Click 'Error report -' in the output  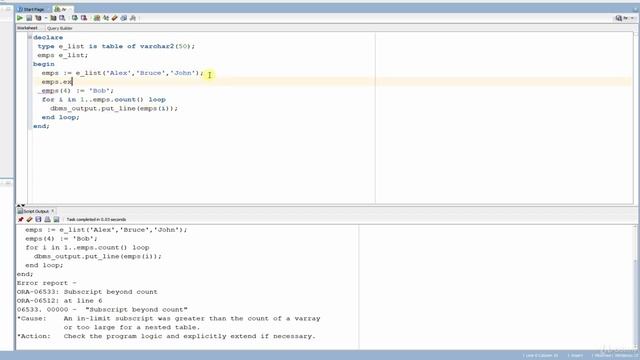(x=47, y=283)
